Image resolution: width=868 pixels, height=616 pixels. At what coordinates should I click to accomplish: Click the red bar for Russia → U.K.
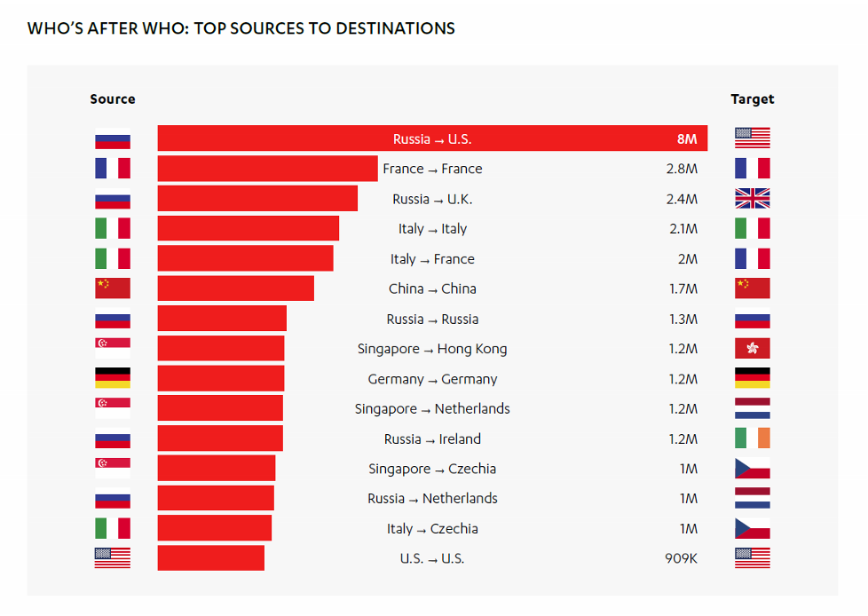[x=257, y=198]
